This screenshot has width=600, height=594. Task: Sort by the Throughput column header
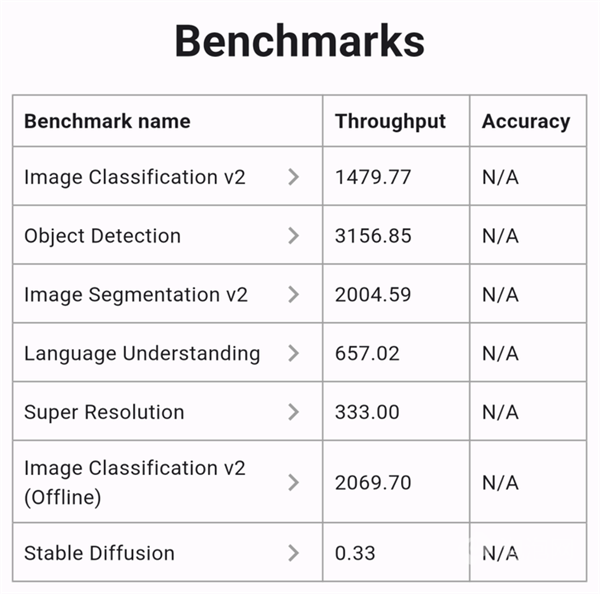click(x=390, y=122)
